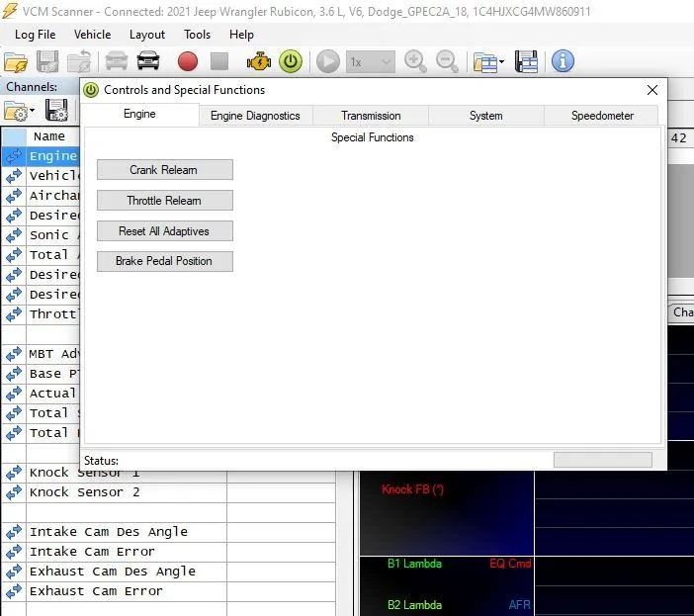Select the Actual channel row

pos(41,394)
